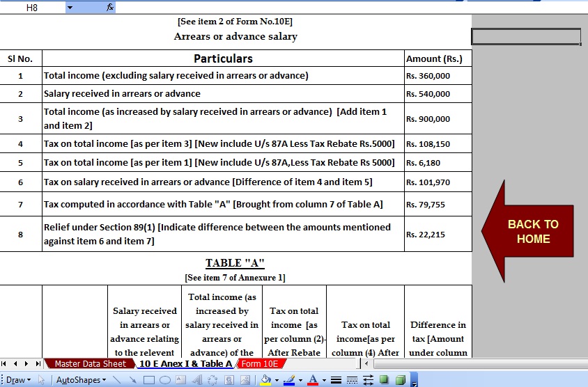
Task: Click the TABLE "A" heading
Action: tap(235, 263)
